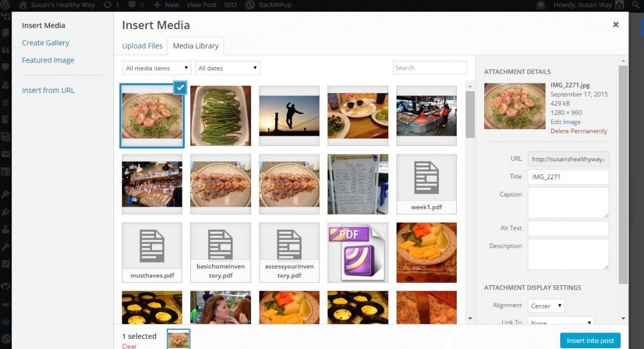
Task: Switch to the Media Library tab
Action: click(196, 46)
